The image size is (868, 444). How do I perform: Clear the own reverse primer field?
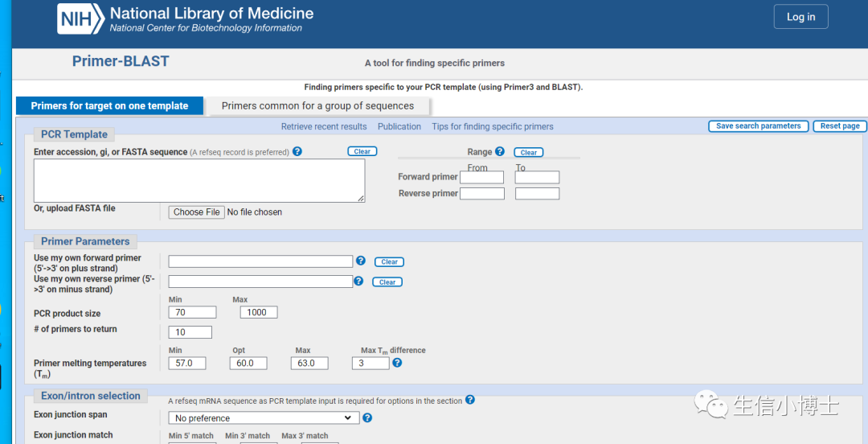click(387, 282)
